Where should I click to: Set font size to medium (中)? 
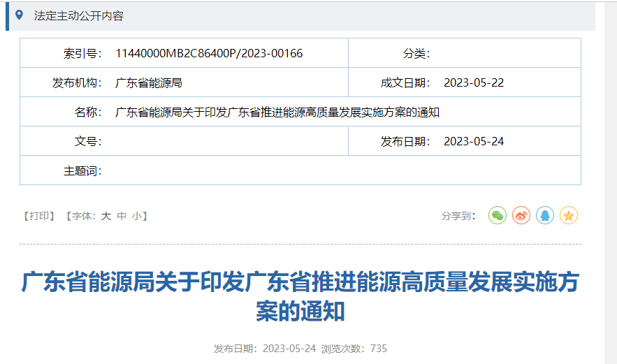point(122,216)
